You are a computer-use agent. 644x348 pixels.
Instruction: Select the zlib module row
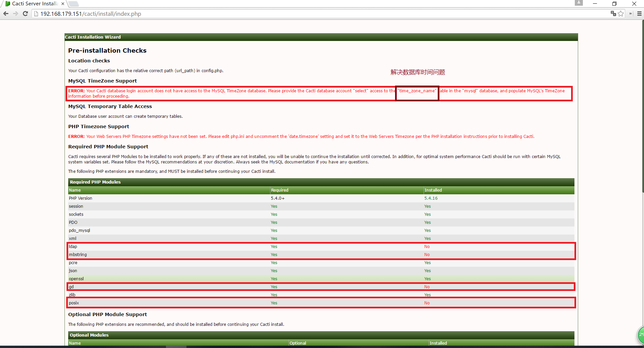[321, 295]
